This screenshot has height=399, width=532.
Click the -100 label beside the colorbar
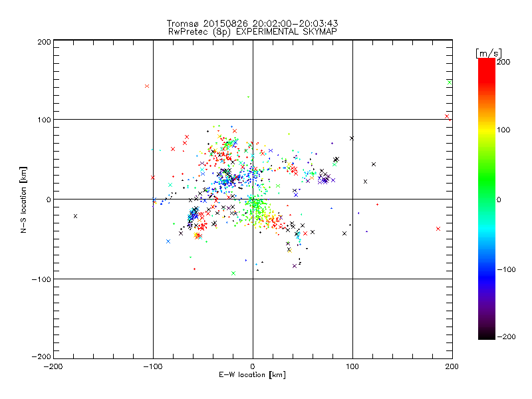tap(506, 269)
